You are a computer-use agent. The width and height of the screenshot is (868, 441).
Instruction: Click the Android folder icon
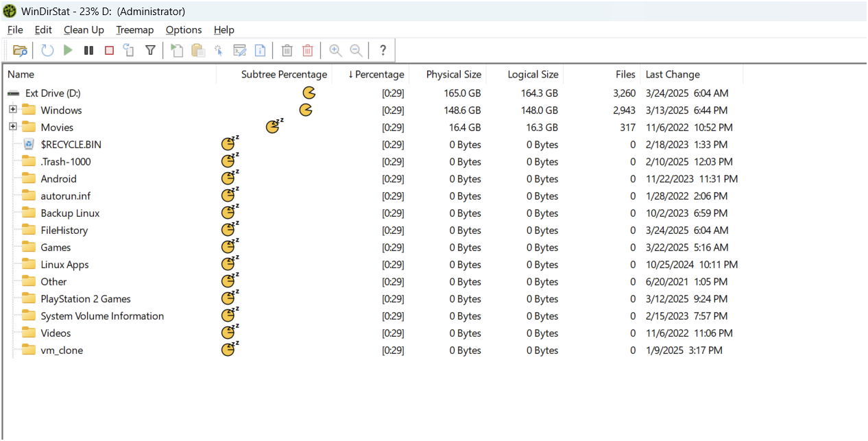[28, 178]
